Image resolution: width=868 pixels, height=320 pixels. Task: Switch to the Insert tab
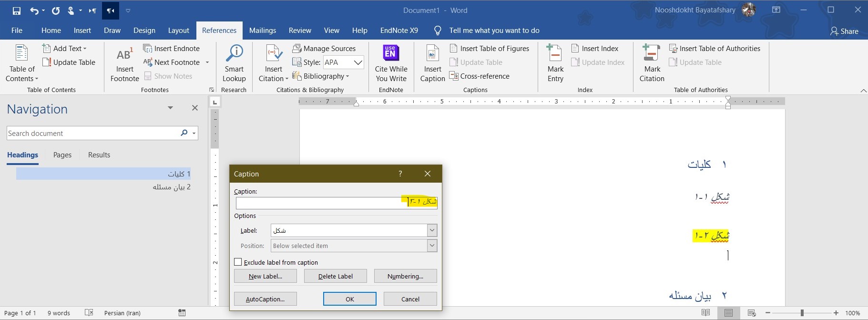coord(82,31)
